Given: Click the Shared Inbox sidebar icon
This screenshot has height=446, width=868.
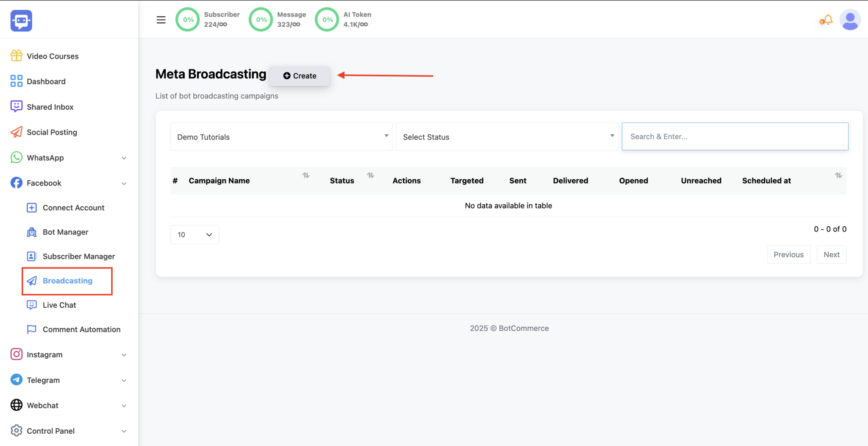Looking at the screenshot, I should (17, 106).
